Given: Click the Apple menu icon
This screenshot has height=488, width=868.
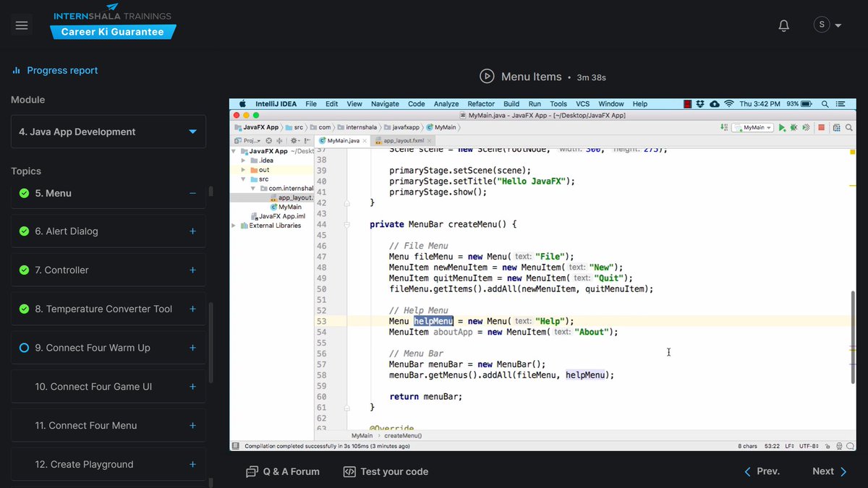Looking at the screenshot, I should coord(242,104).
